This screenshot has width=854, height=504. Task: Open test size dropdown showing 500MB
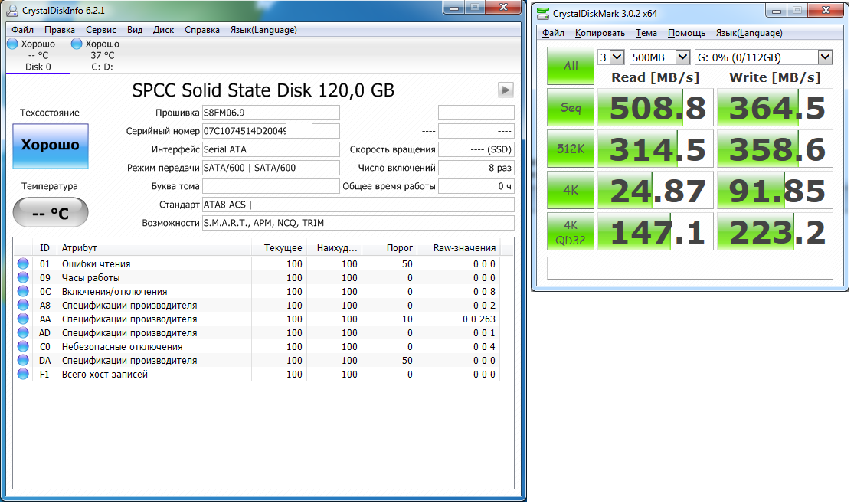coord(659,57)
